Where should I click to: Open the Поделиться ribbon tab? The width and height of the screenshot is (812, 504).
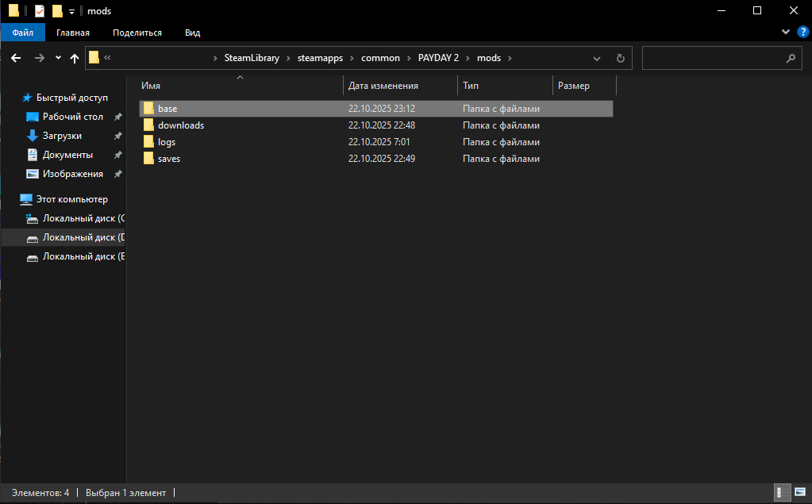[x=137, y=33]
